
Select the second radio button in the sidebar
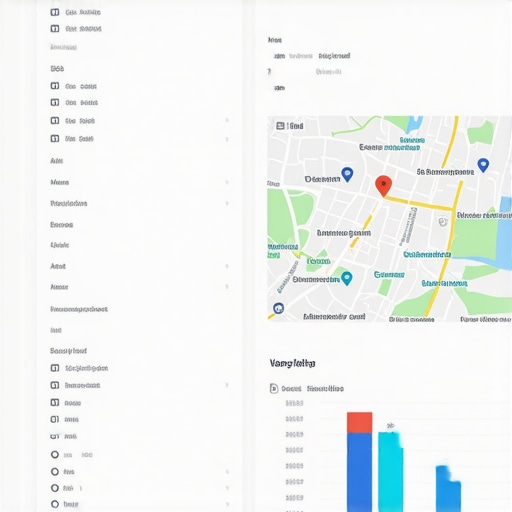pyautogui.click(x=55, y=472)
